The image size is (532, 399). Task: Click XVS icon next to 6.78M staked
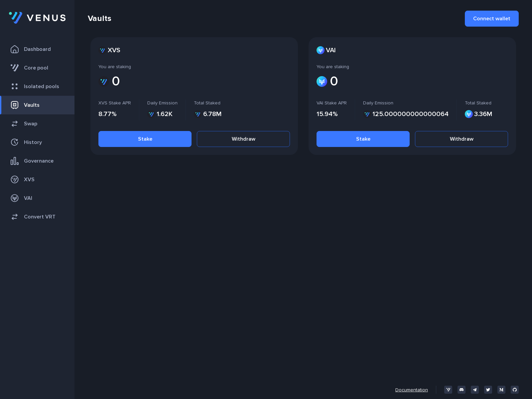(198, 114)
